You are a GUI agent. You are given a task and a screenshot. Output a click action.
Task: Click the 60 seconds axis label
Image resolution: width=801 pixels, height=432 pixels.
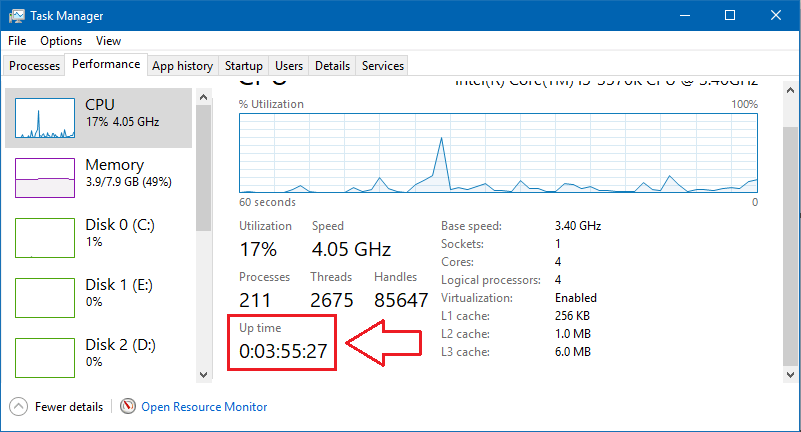point(267,202)
